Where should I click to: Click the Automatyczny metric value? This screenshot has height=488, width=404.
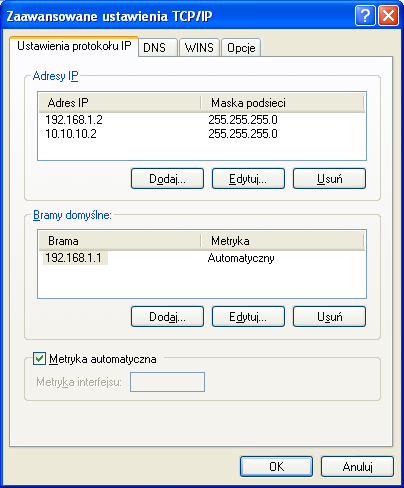point(241,258)
